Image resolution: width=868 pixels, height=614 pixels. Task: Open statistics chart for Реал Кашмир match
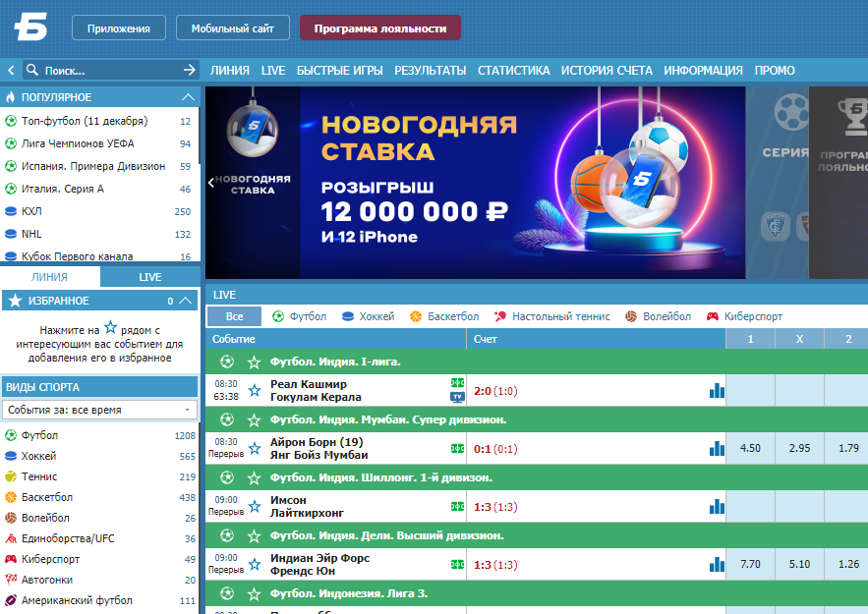coord(717,391)
